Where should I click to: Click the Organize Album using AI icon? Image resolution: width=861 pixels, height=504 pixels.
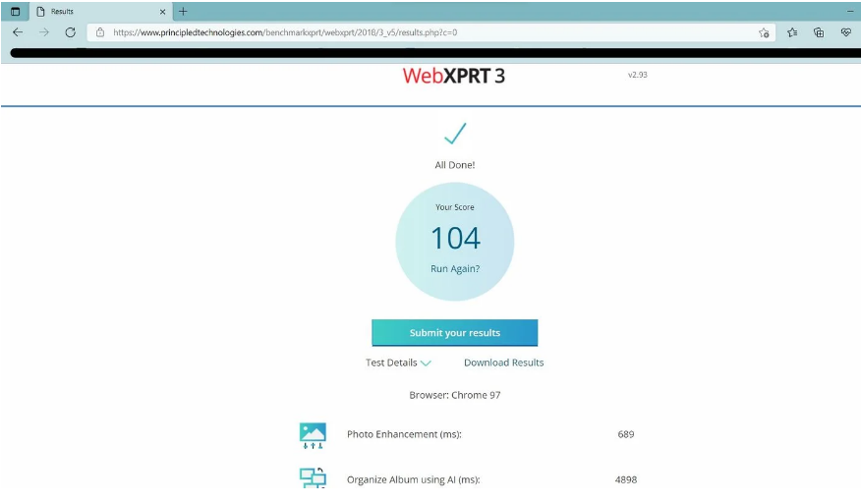pyautogui.click(x=313, y=478)
